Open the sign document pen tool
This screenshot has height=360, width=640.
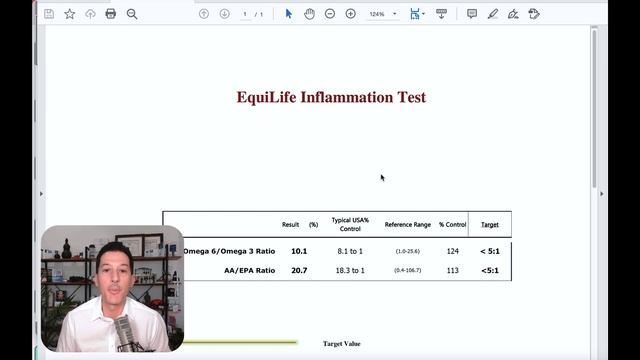[x=513, y=14]
